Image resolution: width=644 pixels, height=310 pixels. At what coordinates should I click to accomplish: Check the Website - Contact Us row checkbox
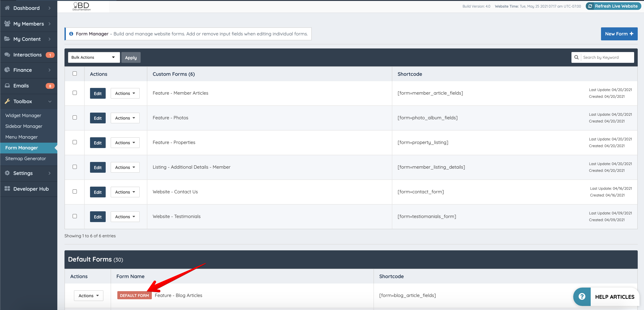coord(75,192)
